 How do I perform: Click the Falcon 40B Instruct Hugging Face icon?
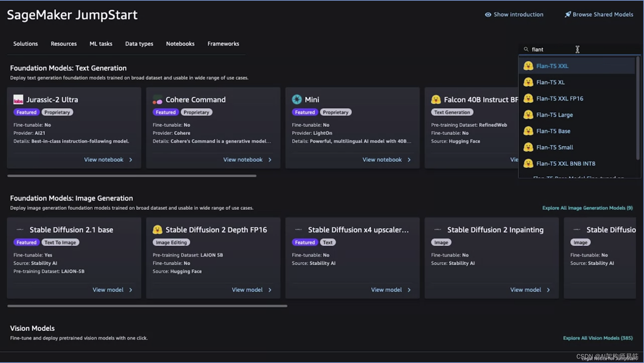point(436,100)
